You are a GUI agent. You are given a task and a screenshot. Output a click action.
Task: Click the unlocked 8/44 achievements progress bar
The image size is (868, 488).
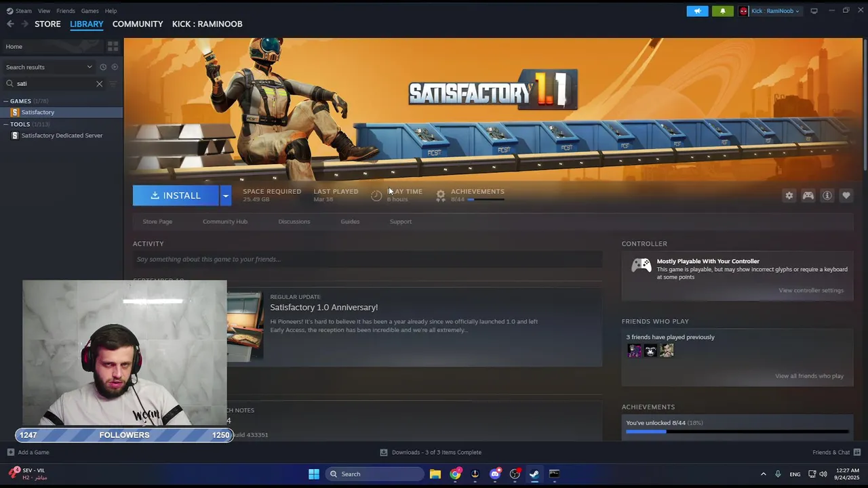pos(737,431)
